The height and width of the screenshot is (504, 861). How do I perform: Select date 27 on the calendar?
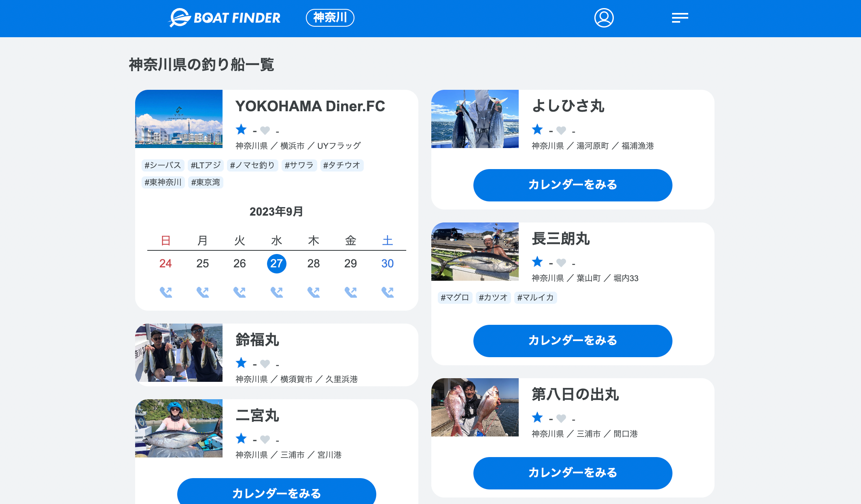[277, 263]
